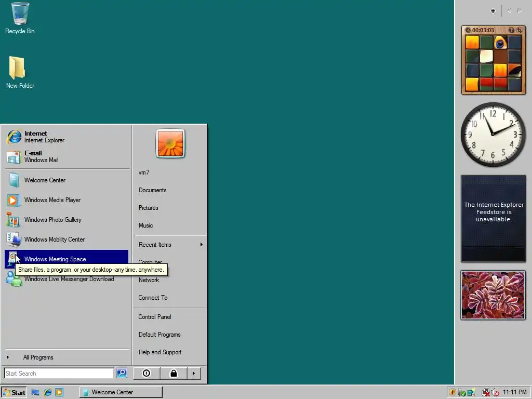Click the orange flower user account picture
The image size is (532, 399).
pos(170,143)
